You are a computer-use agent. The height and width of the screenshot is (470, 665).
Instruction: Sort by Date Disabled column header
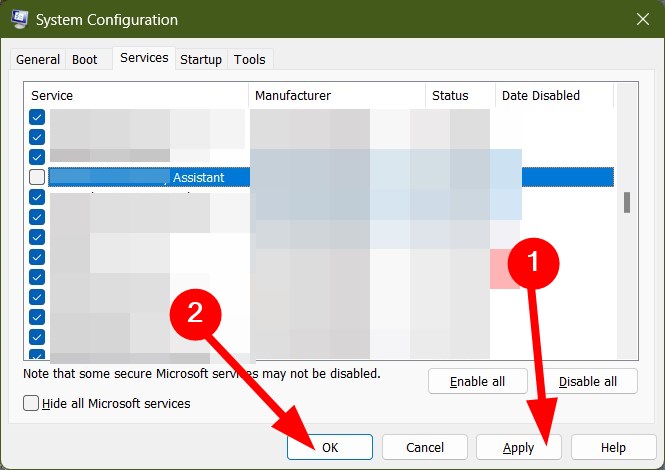pyautogui.click(x=555, y=95)
